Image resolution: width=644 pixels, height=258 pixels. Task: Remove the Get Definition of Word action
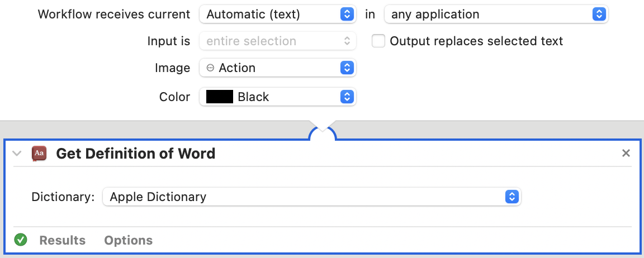click(626, 154)
